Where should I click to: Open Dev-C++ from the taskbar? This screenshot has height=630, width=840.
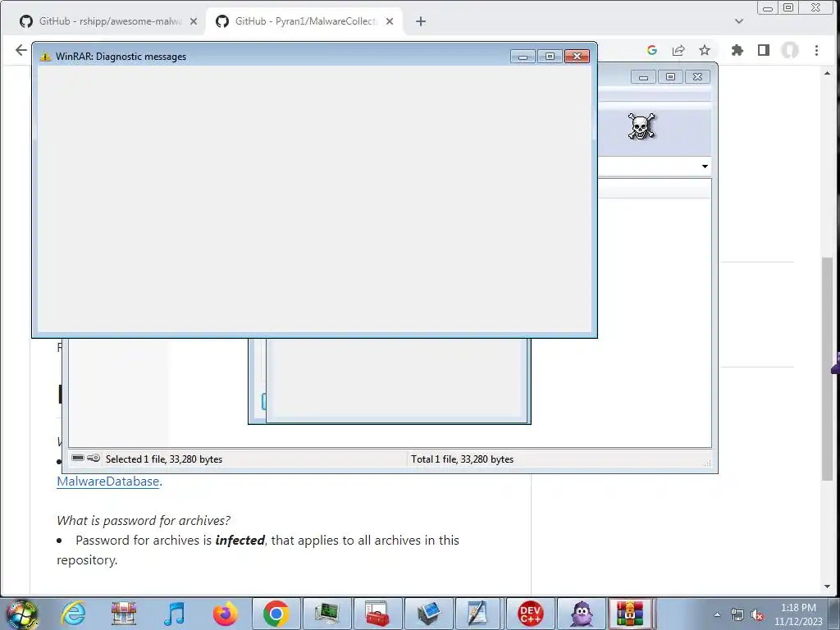[531, 614]
